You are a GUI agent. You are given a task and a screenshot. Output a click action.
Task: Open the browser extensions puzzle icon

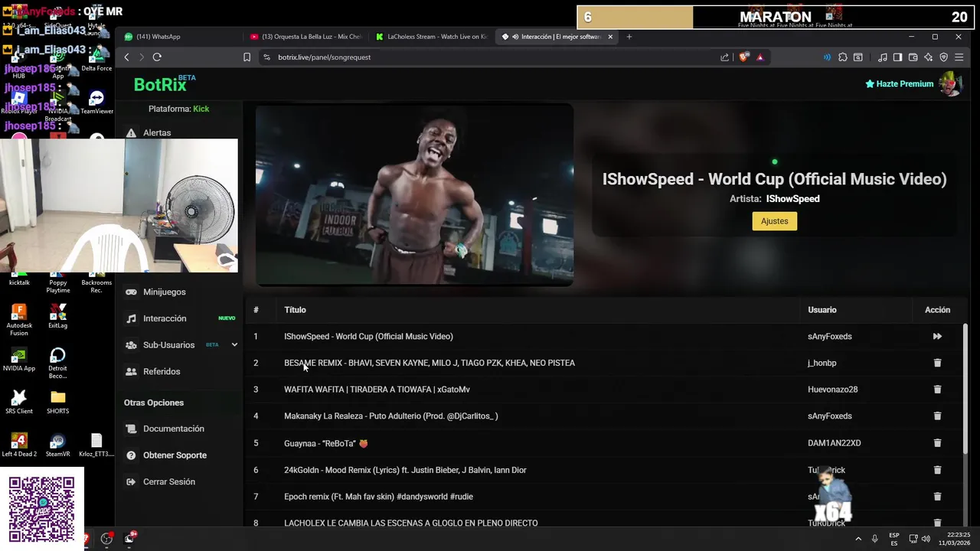[x=843, y=57]
